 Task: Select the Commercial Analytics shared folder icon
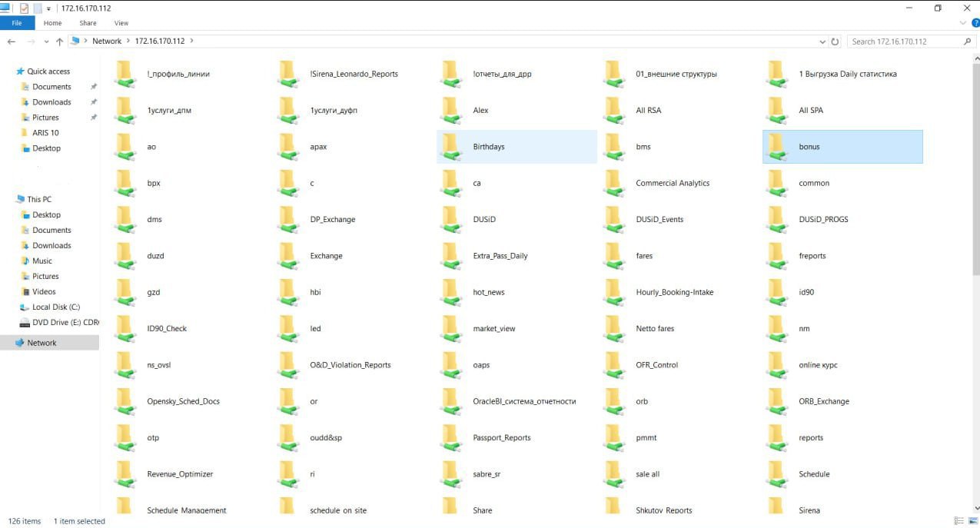[614, 183]
